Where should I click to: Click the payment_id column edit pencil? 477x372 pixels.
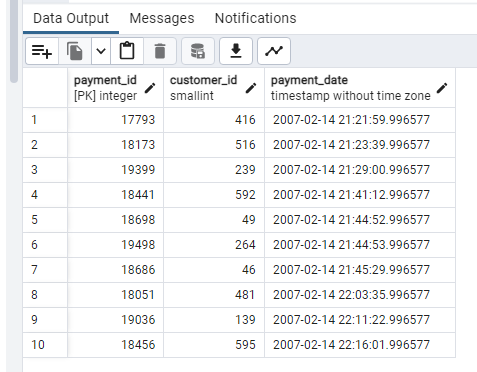click(x=150, y=88)
